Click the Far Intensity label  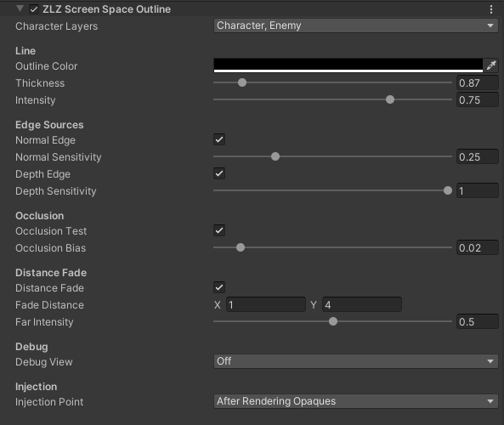(44, 322)
